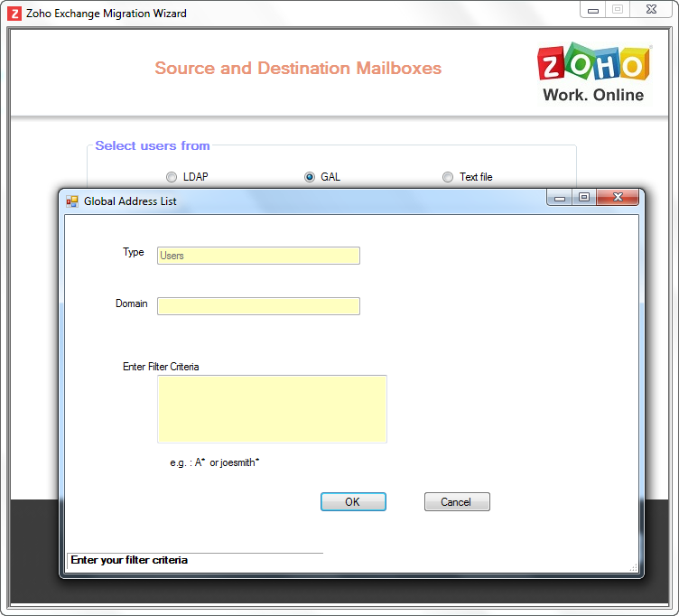
Task: Click the Cancel button in the dialog
Action: pos(457,501)
